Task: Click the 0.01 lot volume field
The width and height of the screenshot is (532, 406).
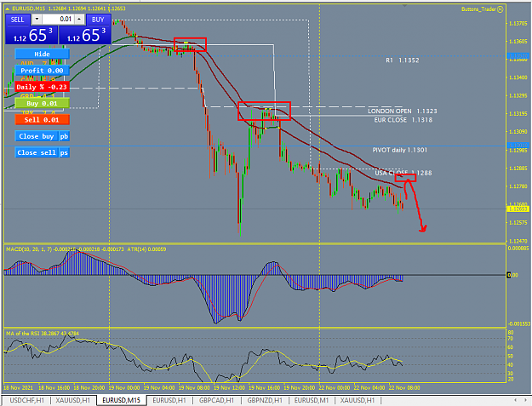Action: (x=58, y=20)
